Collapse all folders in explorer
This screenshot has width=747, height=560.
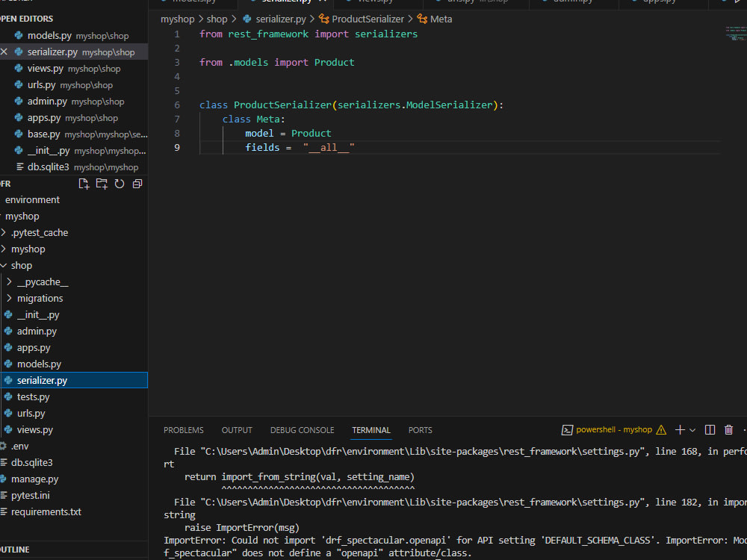click(137, 184)
